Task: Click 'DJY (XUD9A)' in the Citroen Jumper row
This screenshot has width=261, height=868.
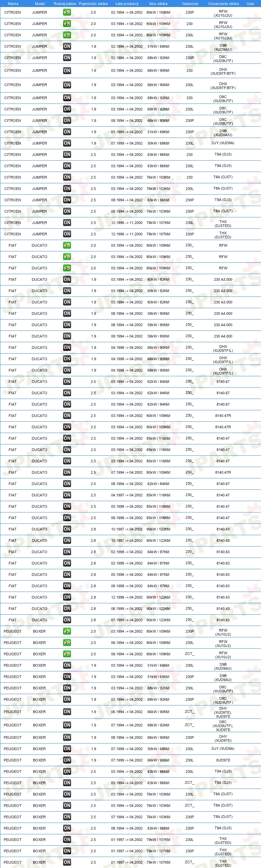Action: [223, 143]
